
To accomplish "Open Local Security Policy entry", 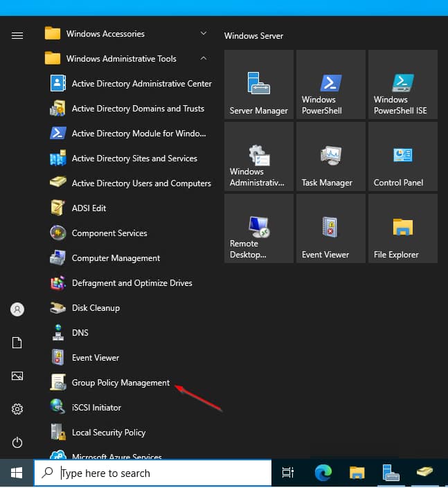I will point(108,433).
